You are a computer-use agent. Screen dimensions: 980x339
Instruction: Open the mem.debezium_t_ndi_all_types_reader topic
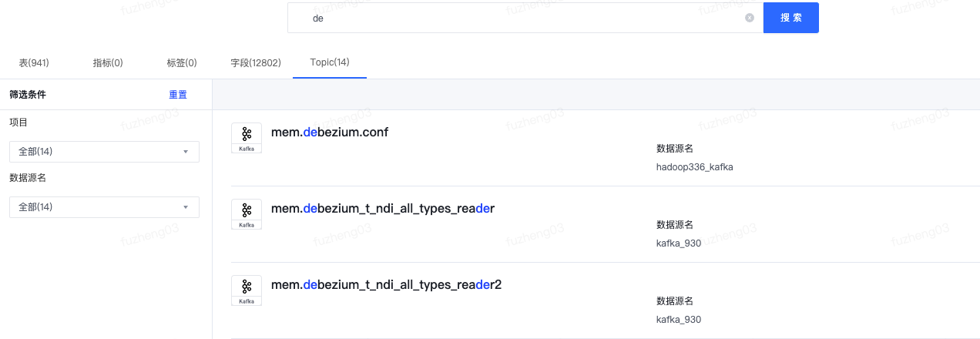click(x=383, y=208)
